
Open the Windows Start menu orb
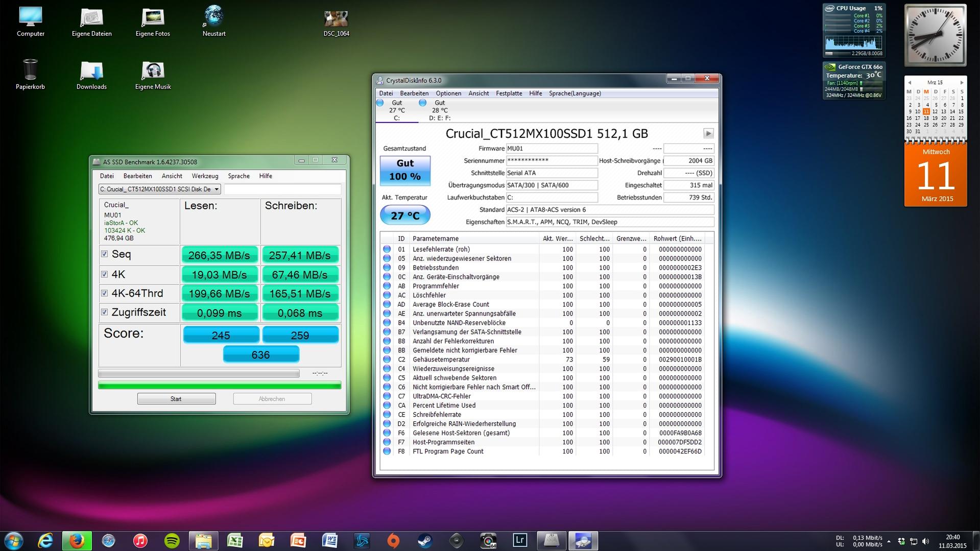14,540
